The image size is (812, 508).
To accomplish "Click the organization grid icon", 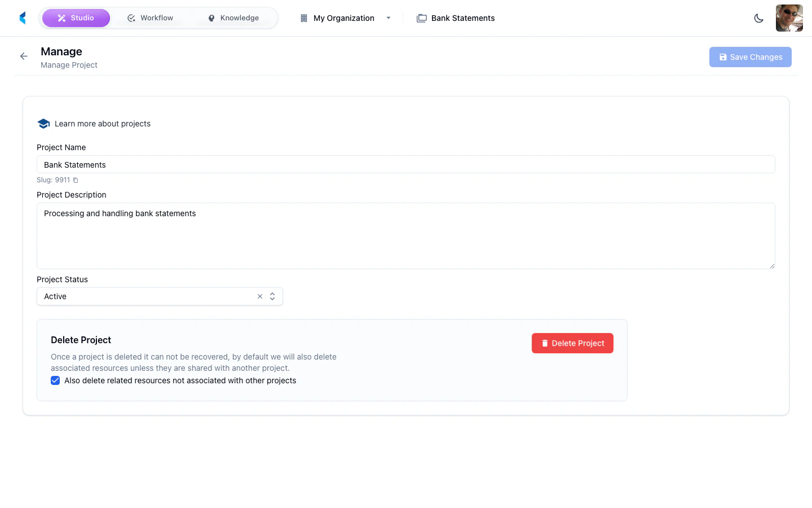I will [x=303, y=18].
